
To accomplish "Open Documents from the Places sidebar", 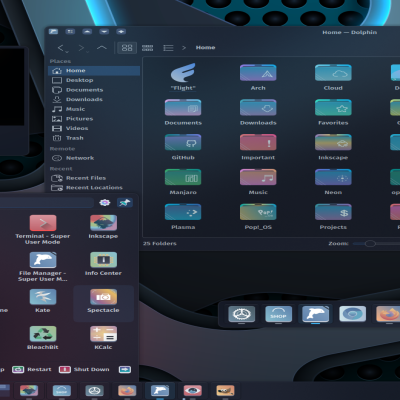I will (94, 90).
